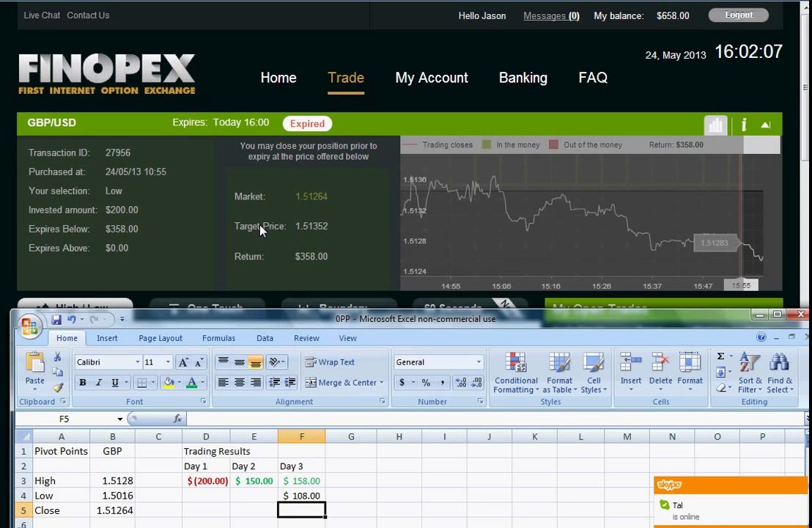The image size is (812, 528).
Task: Click Insert cells icon
Action: (631, 362)
